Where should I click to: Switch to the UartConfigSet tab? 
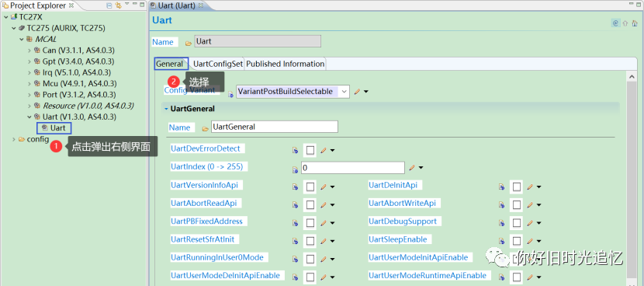218,64
